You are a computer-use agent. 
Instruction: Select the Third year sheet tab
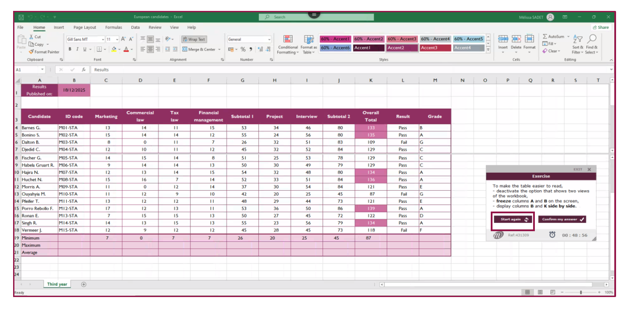(57, 284)
